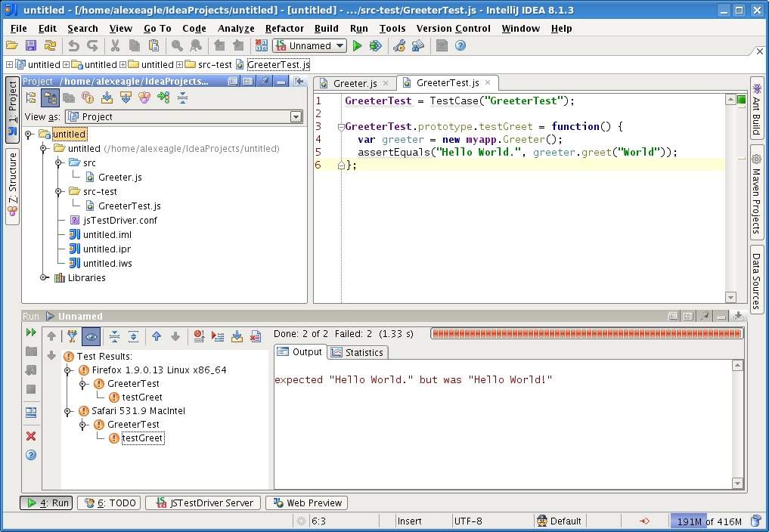Image resolution: width=769 pixels, height=532 pixels.
Task: Open the Web Preview tool window
Action: click(x=307, y=503)
